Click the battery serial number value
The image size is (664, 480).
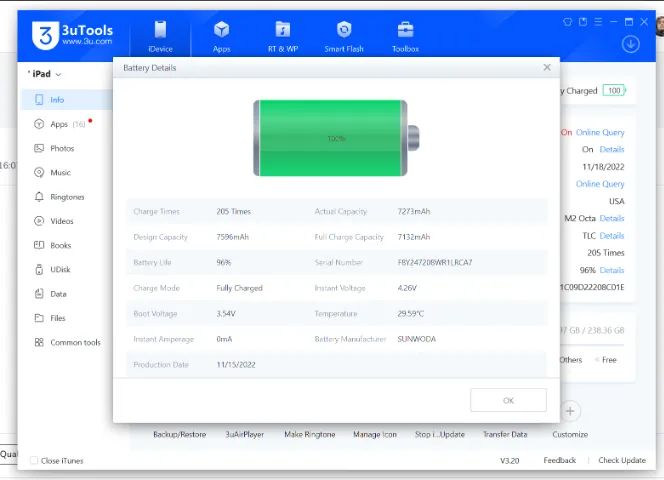435,263
